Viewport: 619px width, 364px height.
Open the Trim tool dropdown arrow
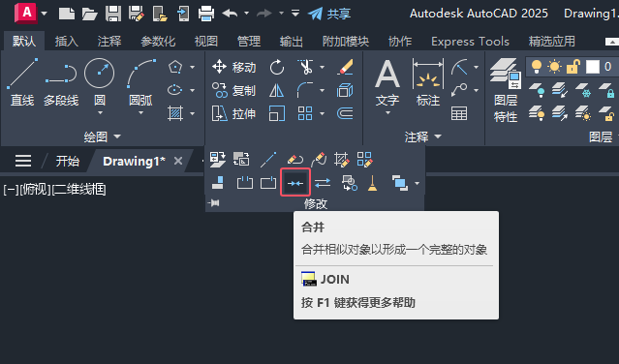323,68
